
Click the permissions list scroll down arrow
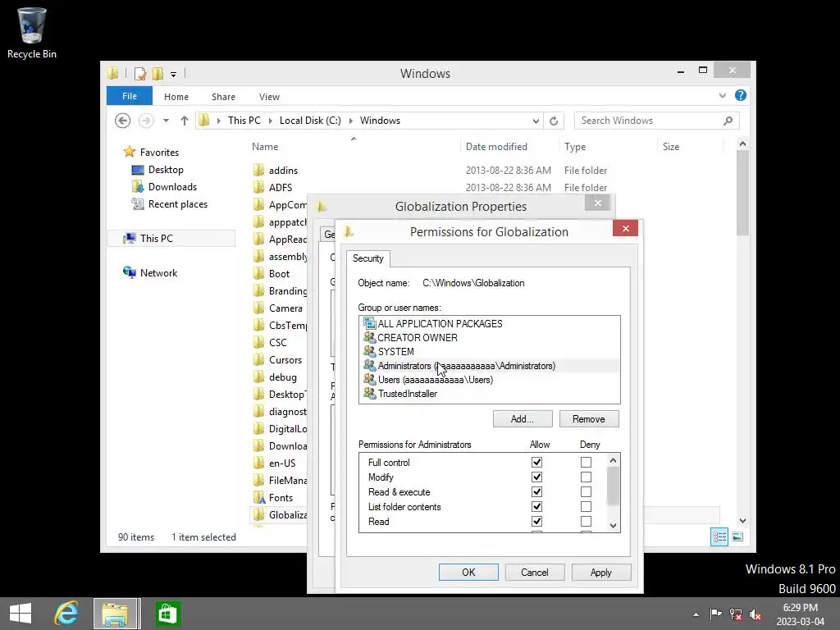coord(614,526)
